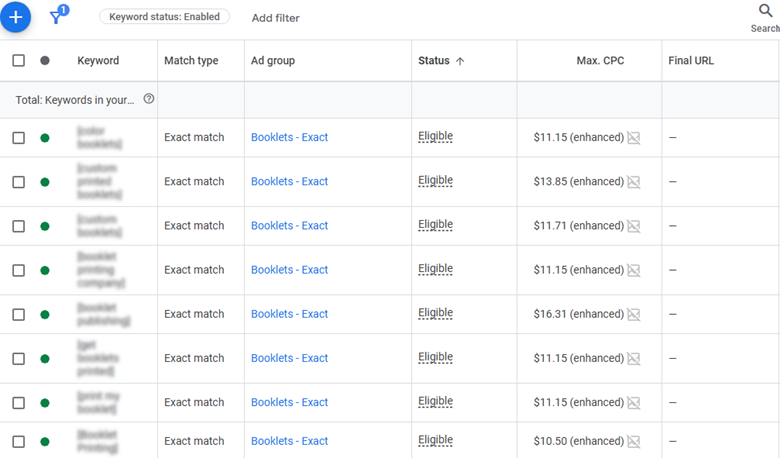Image resolution: width=780 pixels, height=458 pixels.
Task: Sort by the Max. CPC column header
Action: click(x=600, y=61)
